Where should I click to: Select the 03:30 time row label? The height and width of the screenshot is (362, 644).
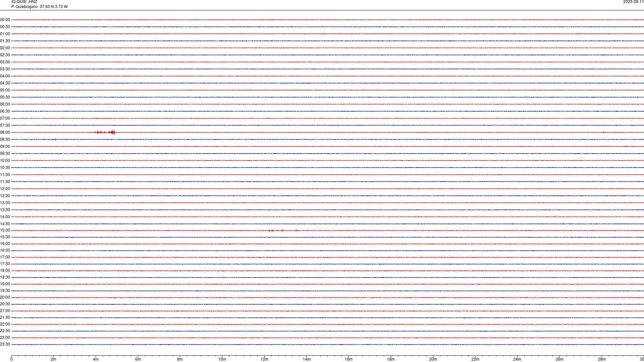5,69
